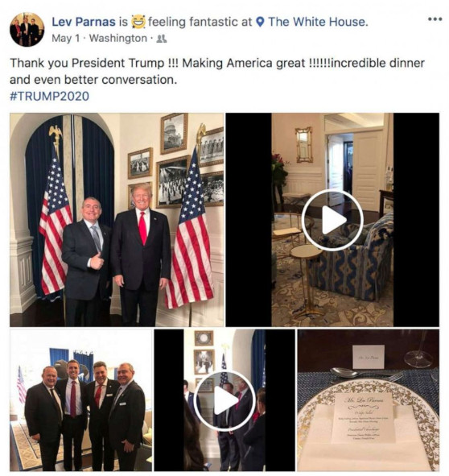Click the red tie in main photo
Image resolution: width=449 pixels, height=476 pixels.
coord(142,228)
